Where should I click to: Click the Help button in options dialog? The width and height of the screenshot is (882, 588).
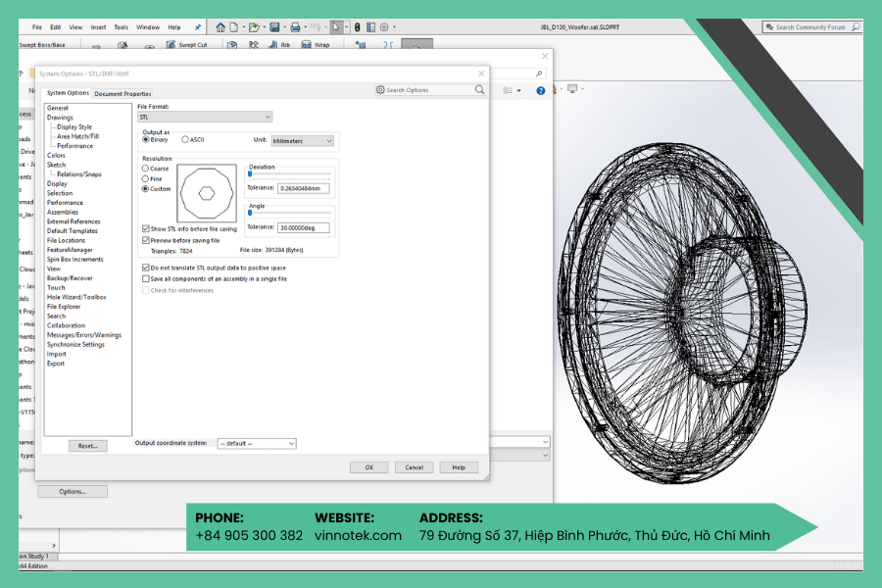click(x=459, y=467)
